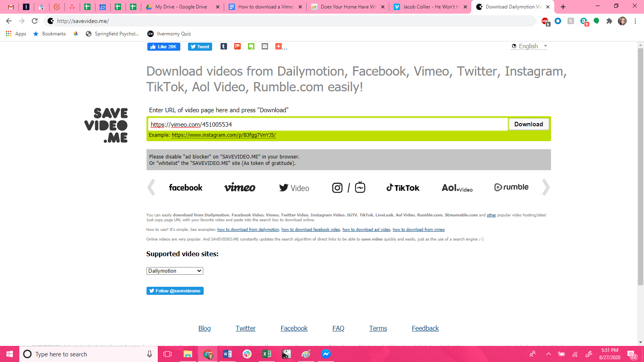Open the Ilvermorny Quiz bookmark
The width and height of the screenshot is (644, 362).
click(x=169, y=34)
